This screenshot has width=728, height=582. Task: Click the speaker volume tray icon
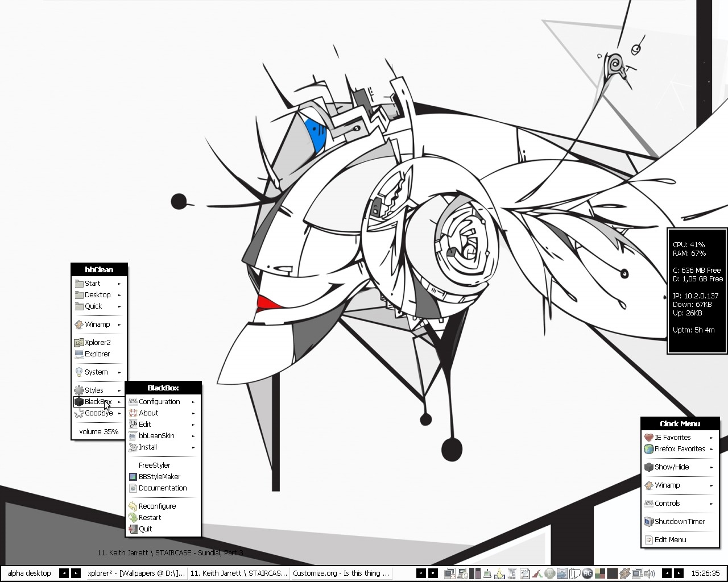point(650,573)
